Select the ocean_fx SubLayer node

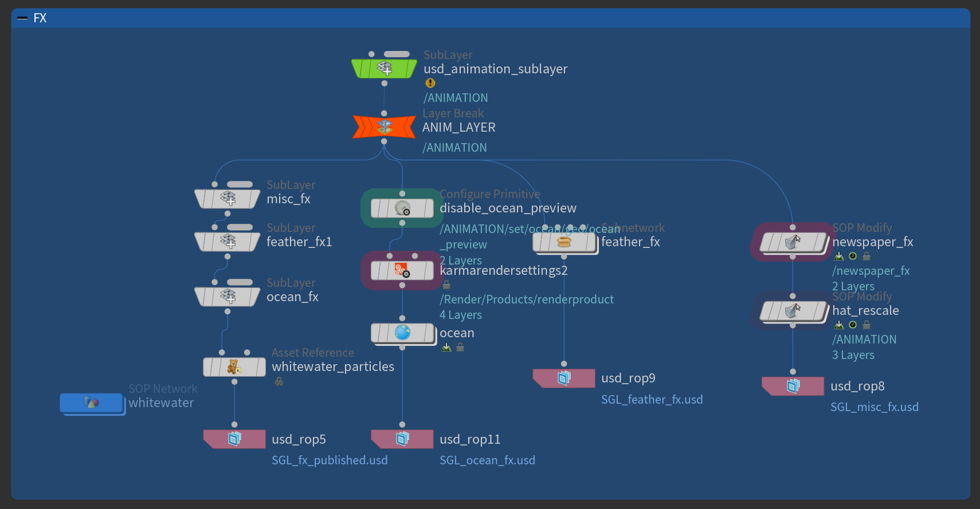point(228,297)
